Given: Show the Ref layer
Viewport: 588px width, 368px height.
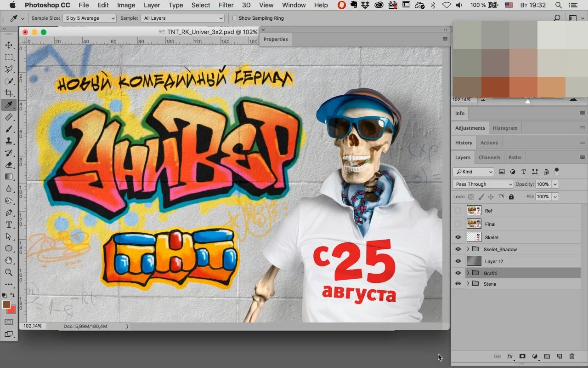Looking at the screenshot, I should pos(458,211).
